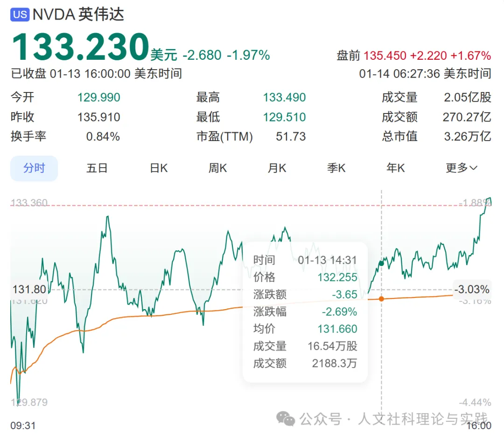Click the -4.44% lower percent label

475,402
